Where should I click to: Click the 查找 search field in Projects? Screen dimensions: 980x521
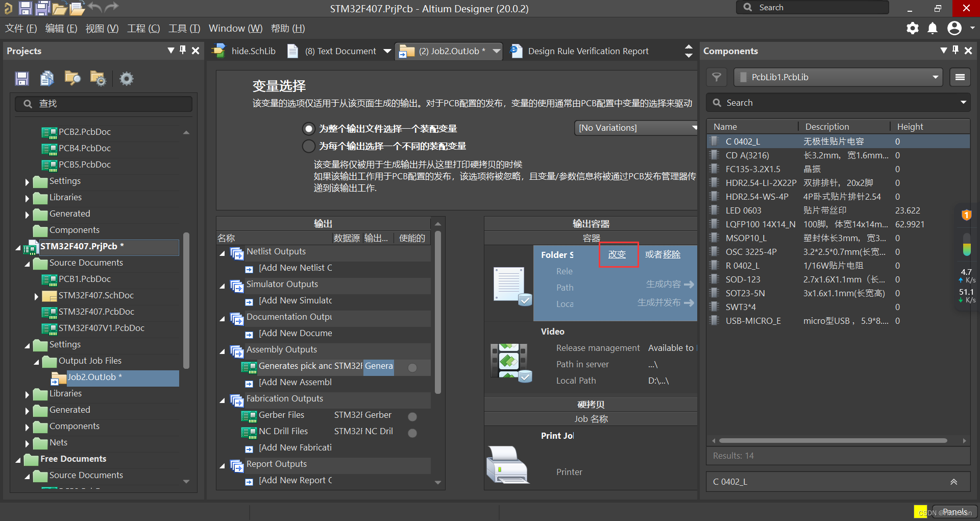pos(104,104)
